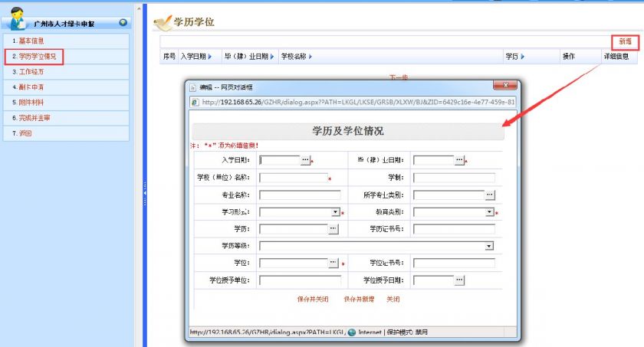The width and height of the screenshot is (644, 347).
Task: Focus the 学位 text field
Action: tap(294, 263)
